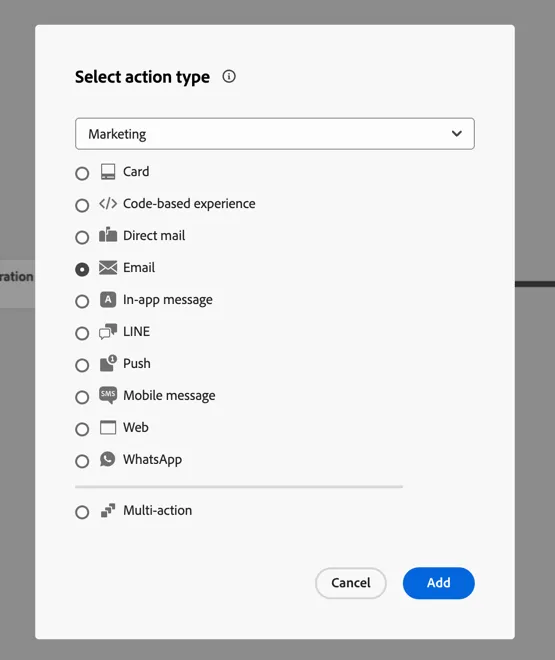Select the Email radio button
The width and height of the screenshot is (555, 660).
point(82,269)
